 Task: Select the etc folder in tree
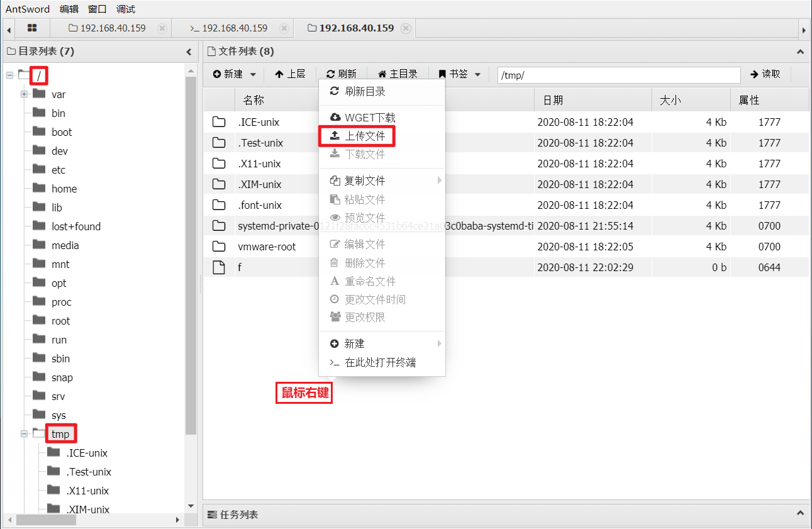(58, 170)
